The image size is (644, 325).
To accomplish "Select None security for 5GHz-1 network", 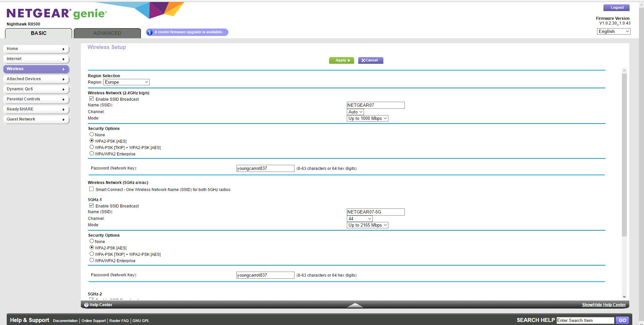I will [92, 241].
